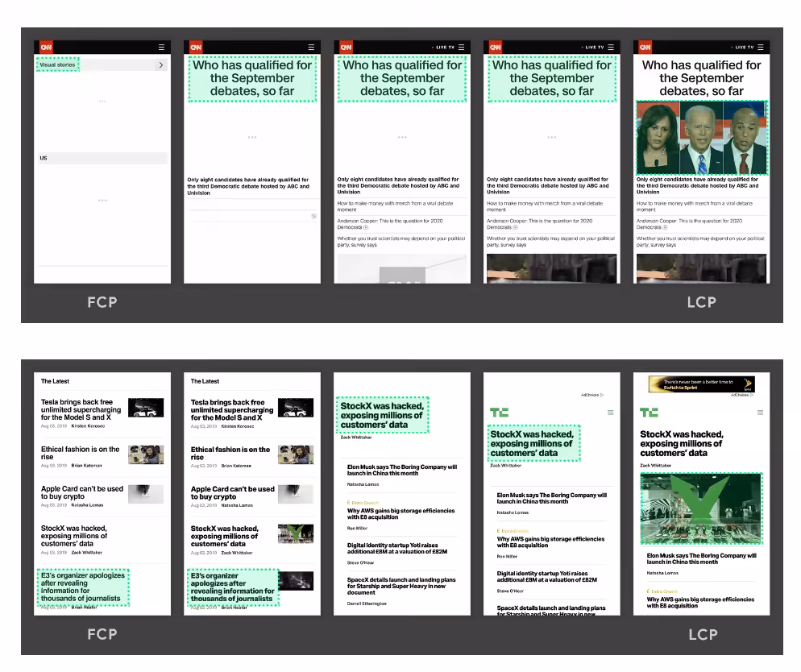
Task: Click LIVE TV in third CNN frame
Action: click(x=443, y=47)
